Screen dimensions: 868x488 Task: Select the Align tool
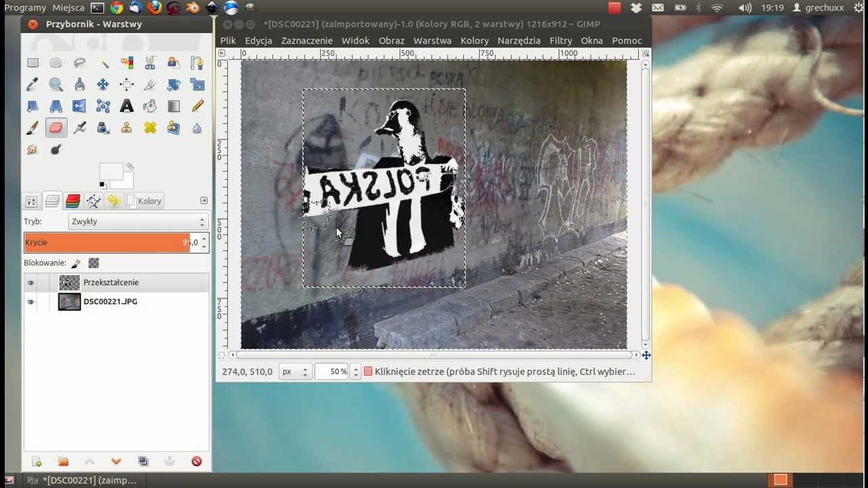click(127, 85)
